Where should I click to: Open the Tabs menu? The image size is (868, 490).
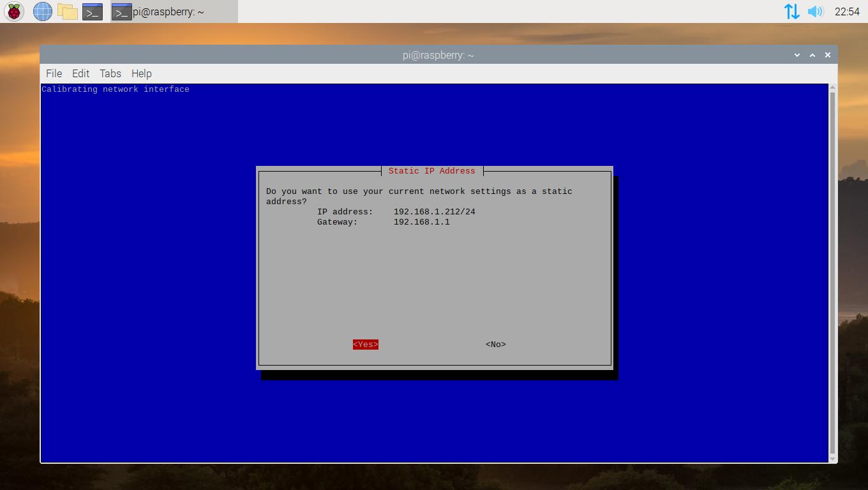[x=110, y=73]
